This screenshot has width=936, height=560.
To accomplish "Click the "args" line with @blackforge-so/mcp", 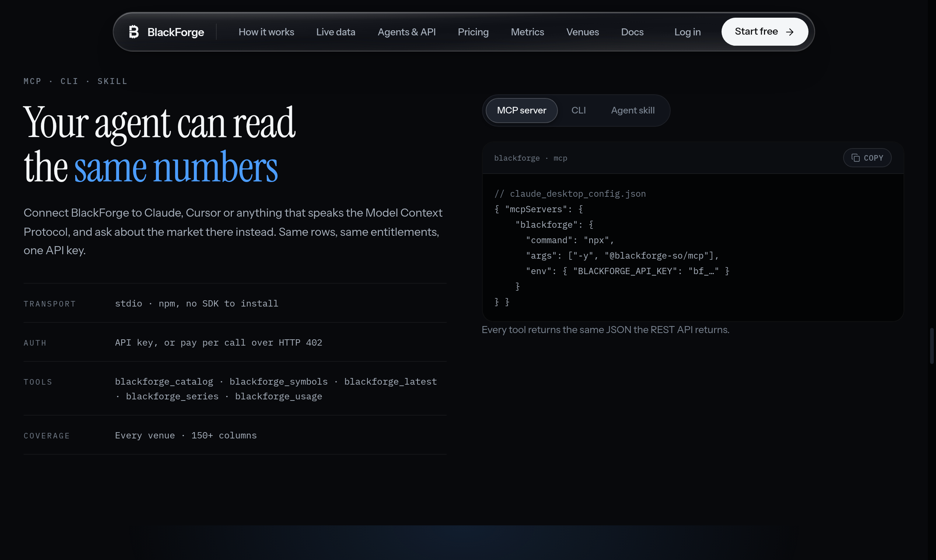I will 622,256.
